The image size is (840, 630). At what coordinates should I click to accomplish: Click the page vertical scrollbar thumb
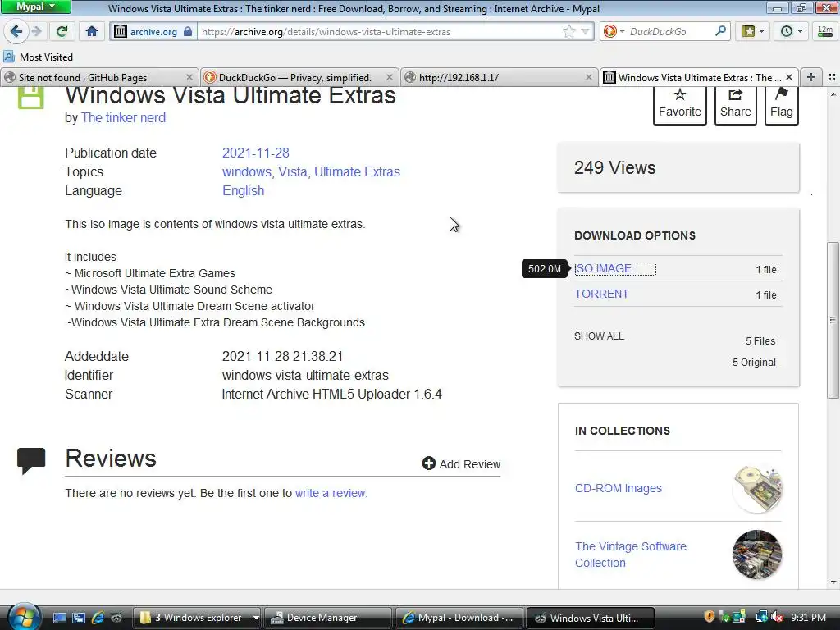tap(833, 320)
